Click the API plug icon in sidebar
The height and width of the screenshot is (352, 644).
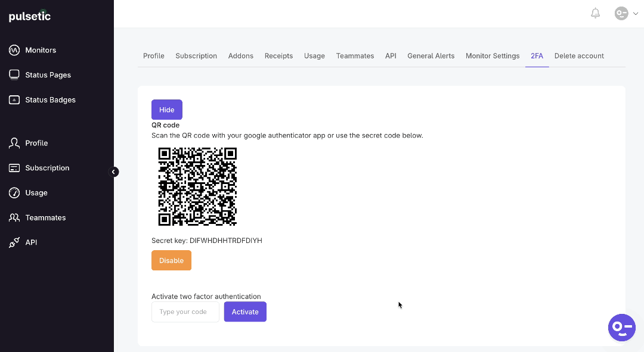click(14, 242)
